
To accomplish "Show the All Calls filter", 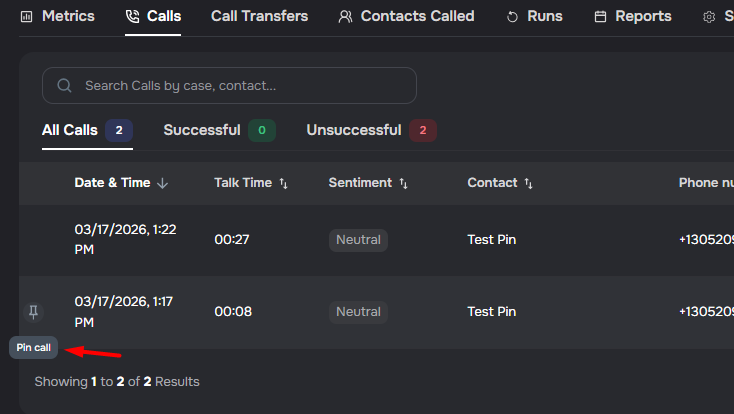I will pyautogui.click(x=70, y=130).
